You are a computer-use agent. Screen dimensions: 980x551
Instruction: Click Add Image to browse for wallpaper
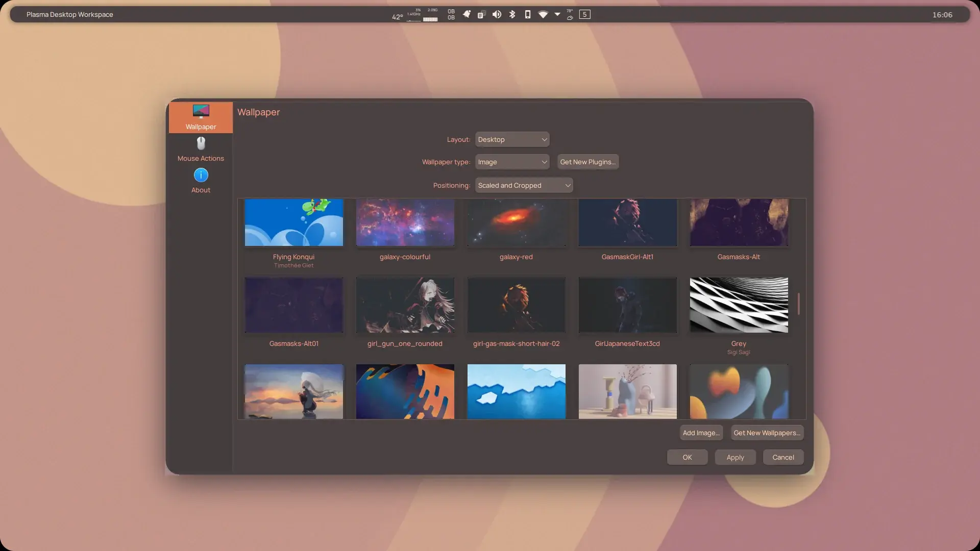(x=701, y=432)
